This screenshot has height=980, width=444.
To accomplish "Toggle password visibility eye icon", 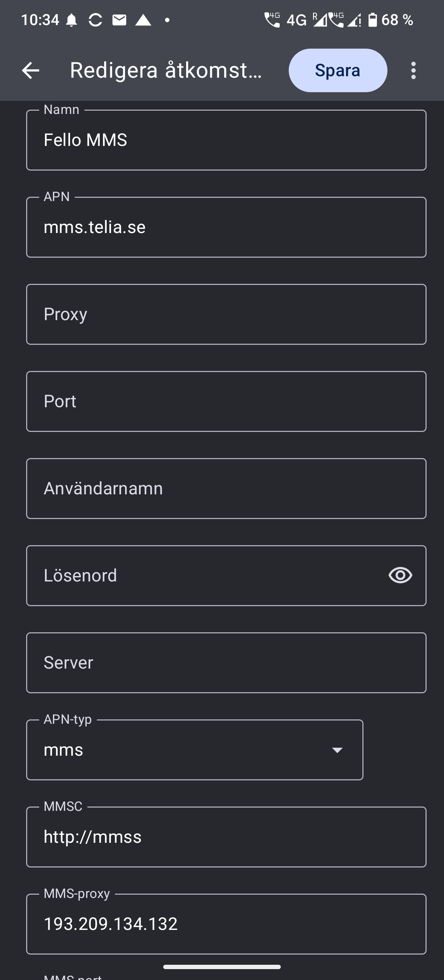I will pos(400,575).
